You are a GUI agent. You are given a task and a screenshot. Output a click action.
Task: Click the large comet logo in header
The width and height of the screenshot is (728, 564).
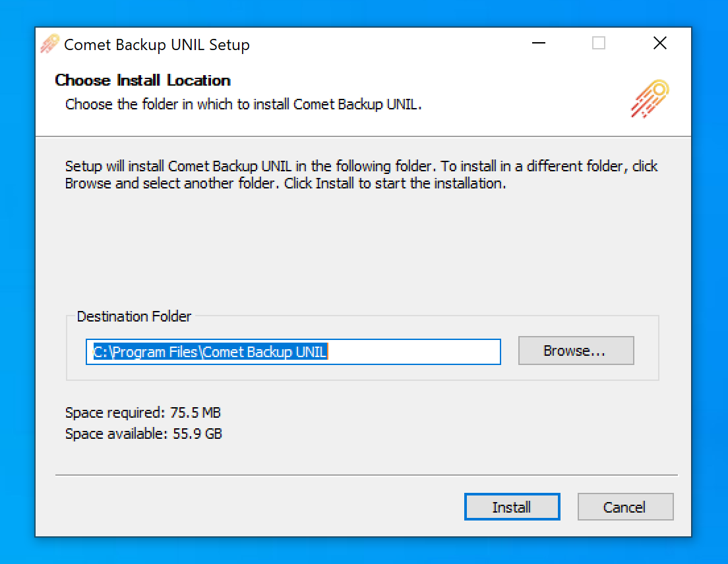(x=650, y=99)
